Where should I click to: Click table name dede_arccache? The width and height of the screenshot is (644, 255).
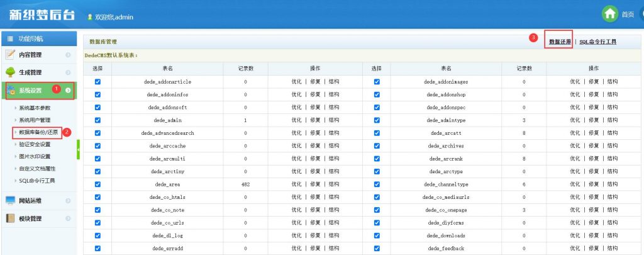pyautogui.click(x=167, y=146)
